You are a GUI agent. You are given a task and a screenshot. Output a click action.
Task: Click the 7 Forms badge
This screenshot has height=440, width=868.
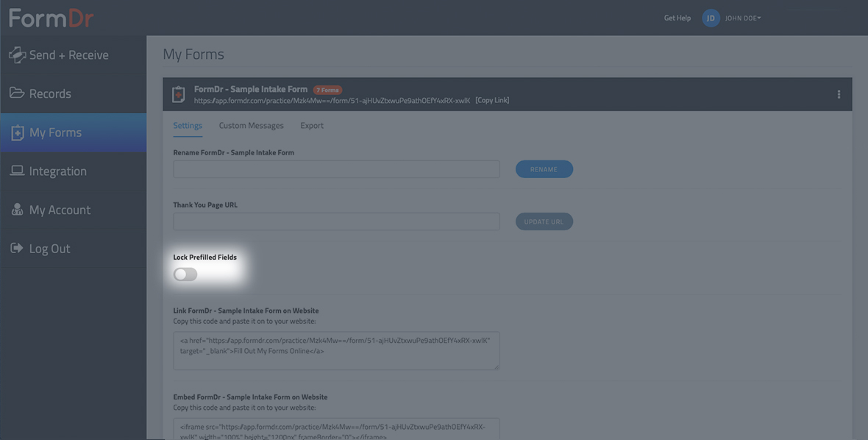pyautogui.click(x=328, y=91)
